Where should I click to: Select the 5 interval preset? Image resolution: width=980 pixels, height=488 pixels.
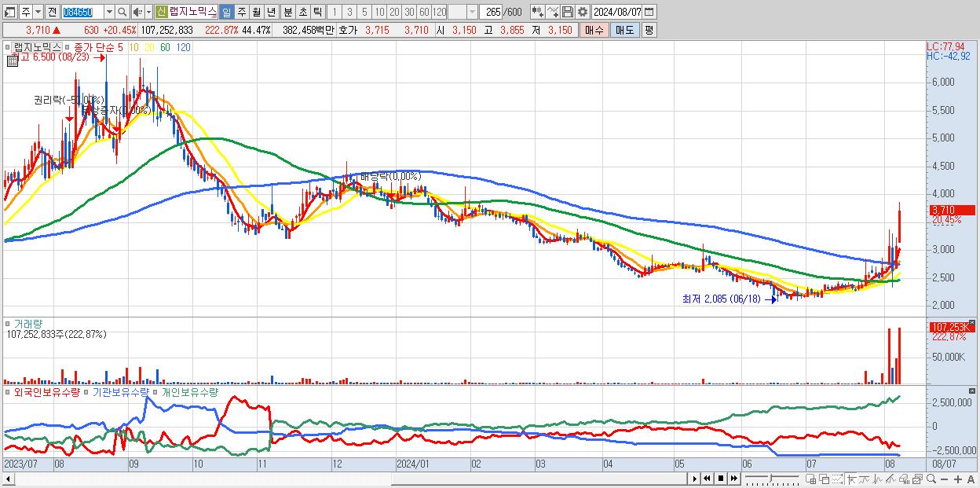pyautogui.click(x=364, y=12)
